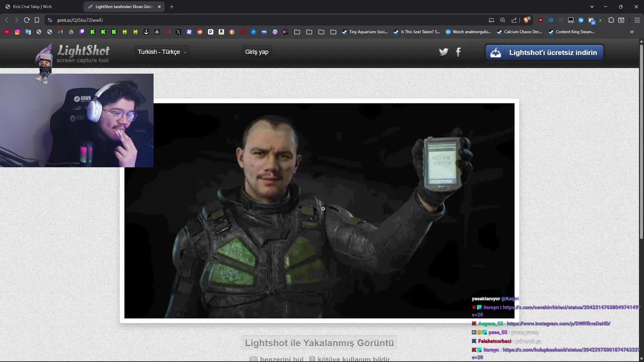Open the Instagram bookmark icon
Image resolution: width=644 pixels, height=362 pixels.
(17, 32)
